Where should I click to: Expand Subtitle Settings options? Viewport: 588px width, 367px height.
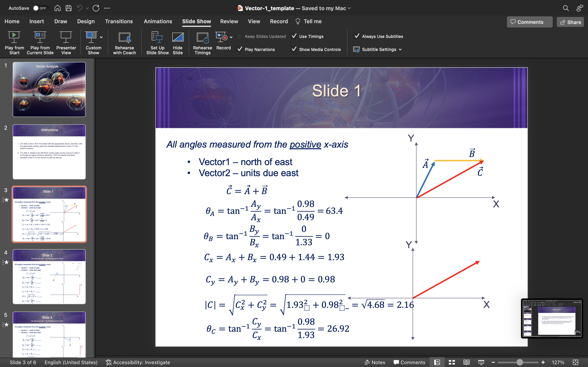400,49
